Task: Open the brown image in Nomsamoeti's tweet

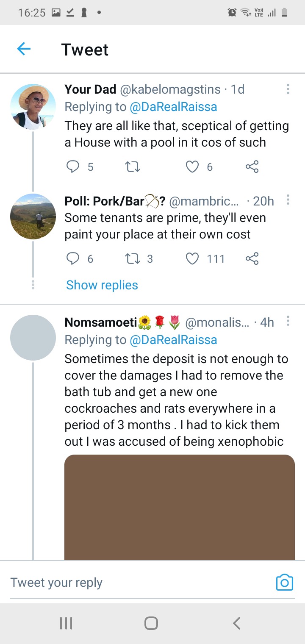Action: (180, 507)
